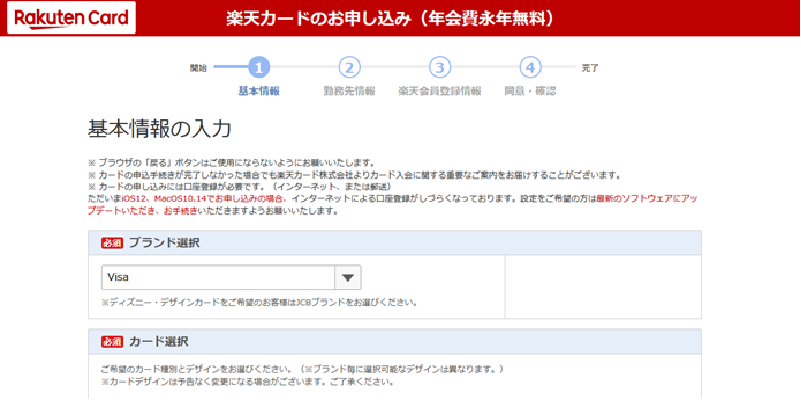801x410 pixels.
Task: Select the brand combo box showing Visa
Action: (x=231, y=278)
